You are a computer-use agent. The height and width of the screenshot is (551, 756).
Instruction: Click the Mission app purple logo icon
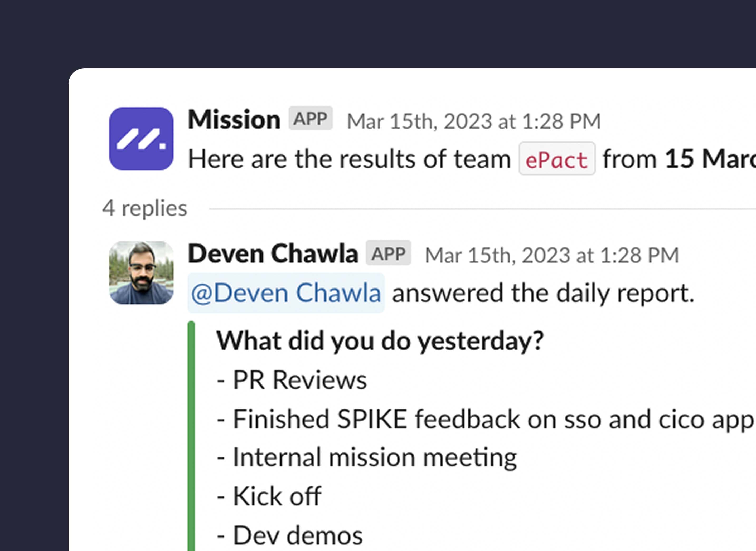(x=141, y=139)
